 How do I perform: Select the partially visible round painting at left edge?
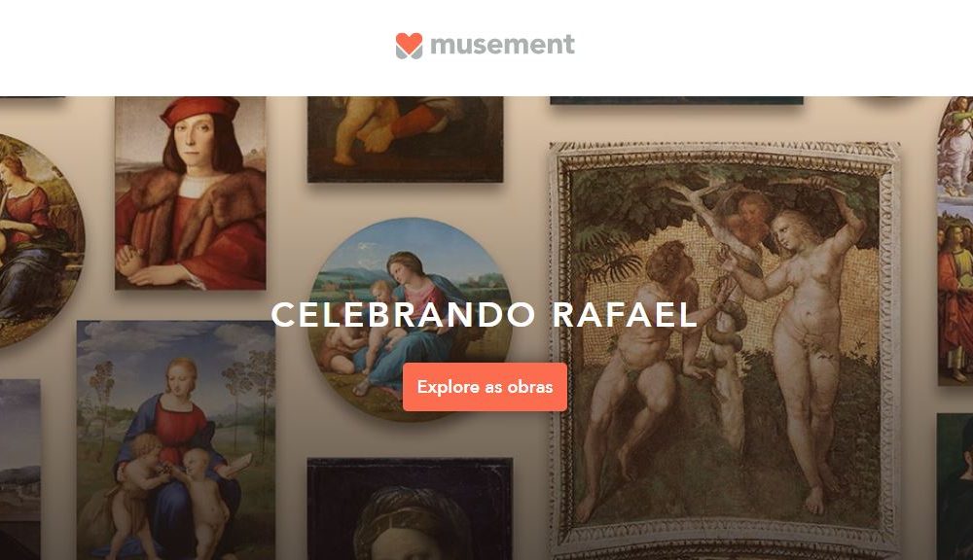pyautogui.click(x=39, y=240)
